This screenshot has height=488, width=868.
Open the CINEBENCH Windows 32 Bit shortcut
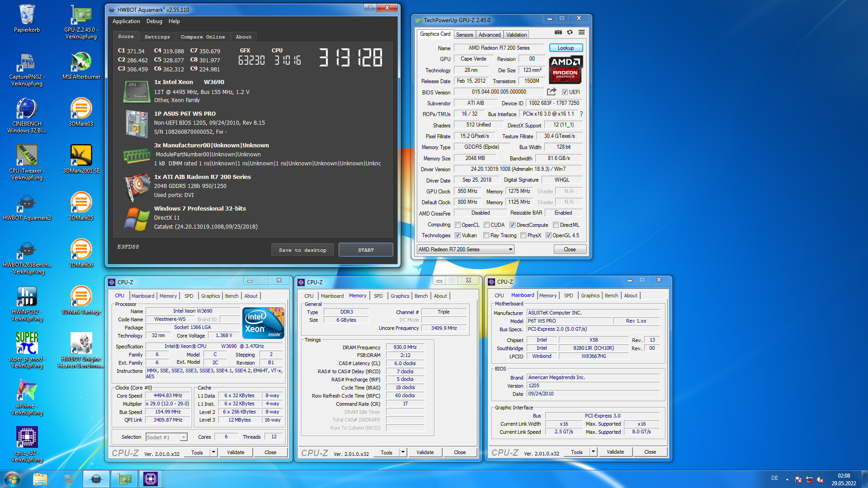pyautogui.click(x=27, y=116)
